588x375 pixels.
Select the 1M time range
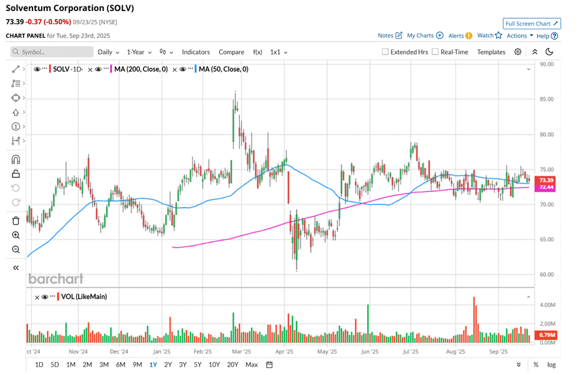(x=71, y=365)
